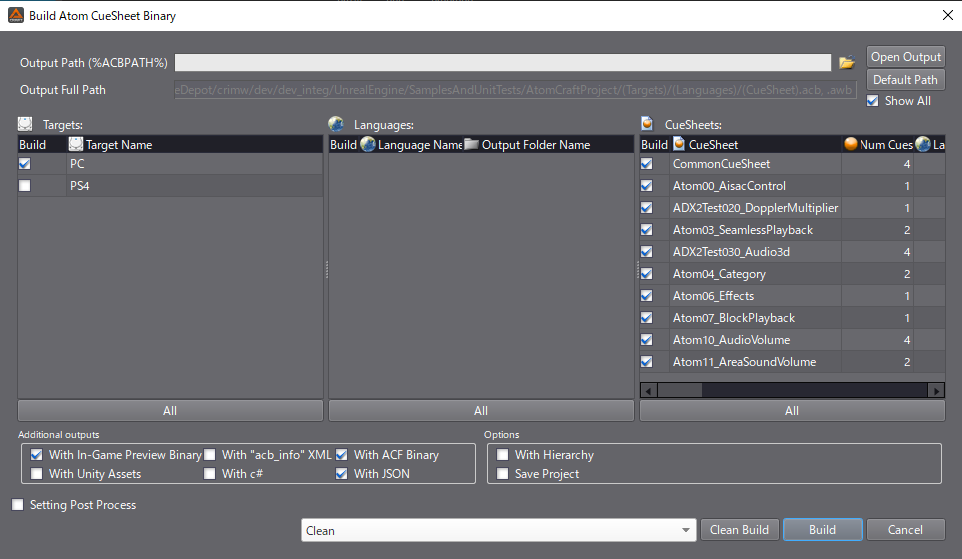Uncheck Atom06_Effects build checkbox
962x559 pixels.
[x=647, y=296]
